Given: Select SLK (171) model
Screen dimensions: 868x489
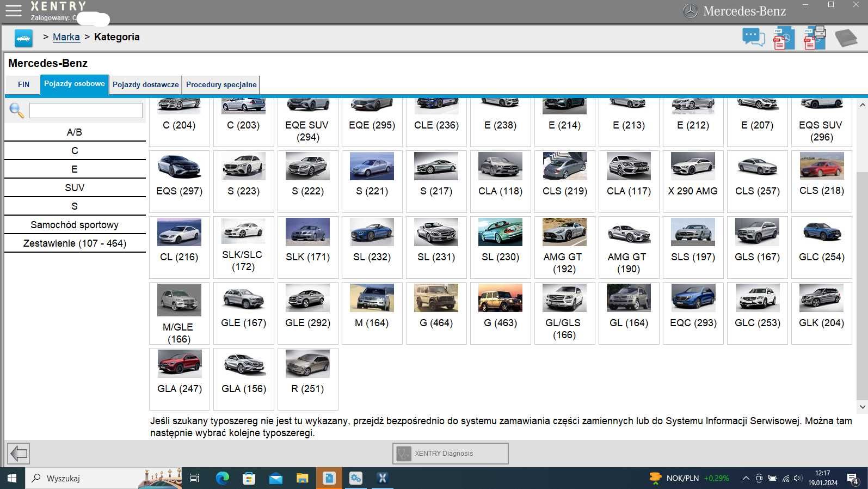Looking at the screenshot, I should (308, 247).
